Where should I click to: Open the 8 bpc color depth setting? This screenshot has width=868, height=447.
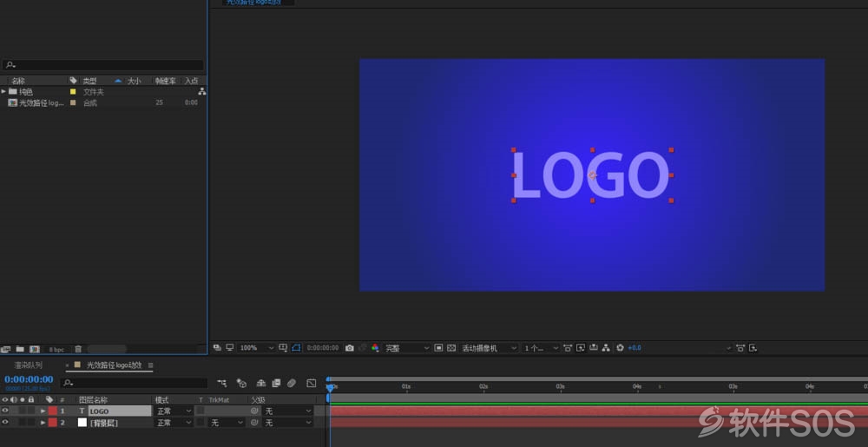point(56,349)
